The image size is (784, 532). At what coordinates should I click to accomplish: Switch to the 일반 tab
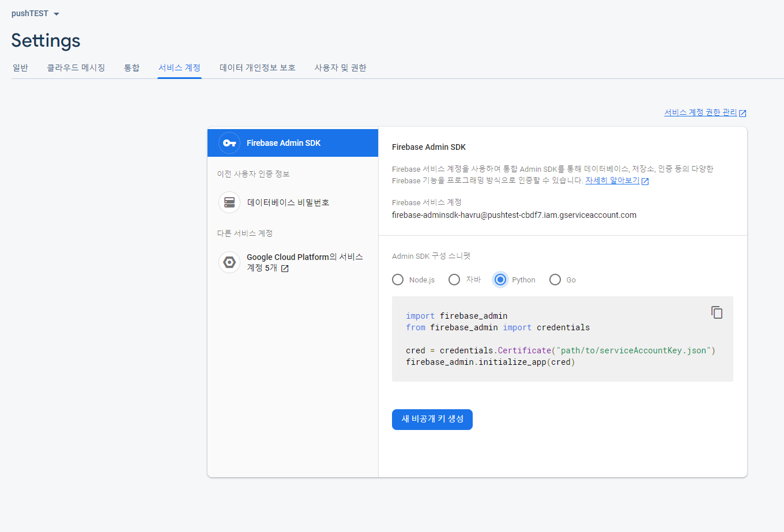pyautogui.click(x=20, y=67)
